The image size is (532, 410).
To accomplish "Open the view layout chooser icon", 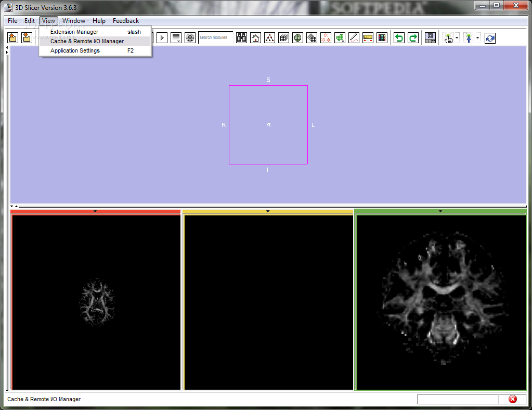I will tap(430, 37).
